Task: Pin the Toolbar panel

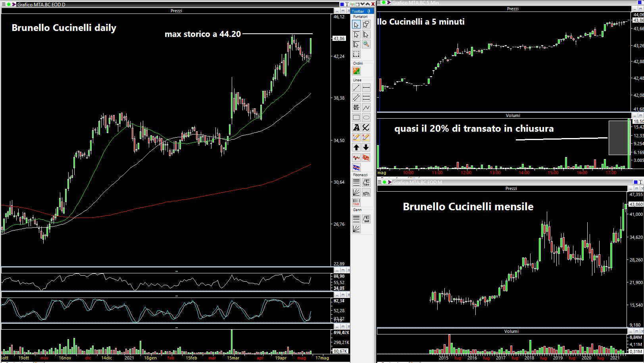Action: 369,11
